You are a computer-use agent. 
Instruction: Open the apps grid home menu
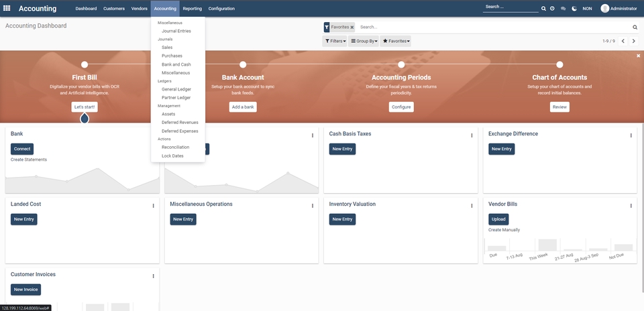pyautogui.click(x=7, y=8)
